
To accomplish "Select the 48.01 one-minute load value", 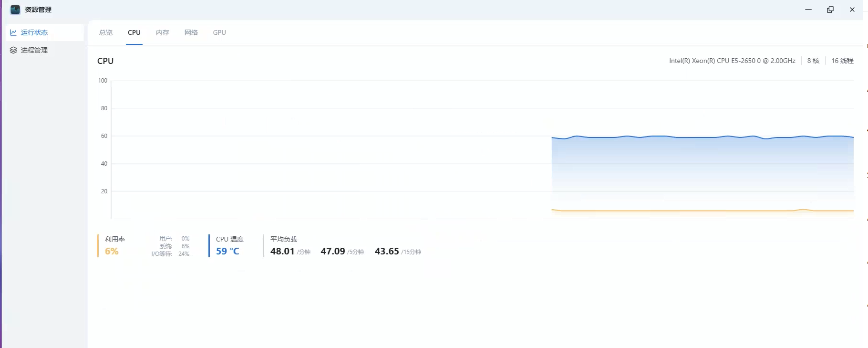I will tap(282, 251).
